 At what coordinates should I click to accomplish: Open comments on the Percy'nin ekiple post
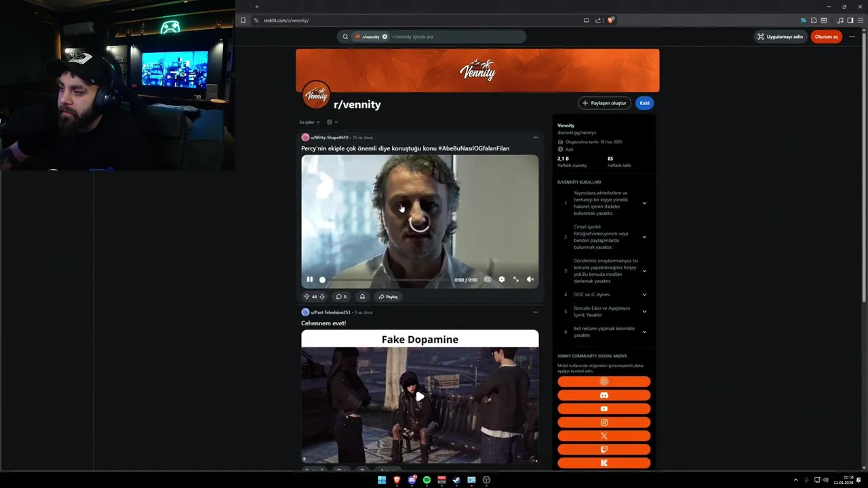click(x=341, y=296)
